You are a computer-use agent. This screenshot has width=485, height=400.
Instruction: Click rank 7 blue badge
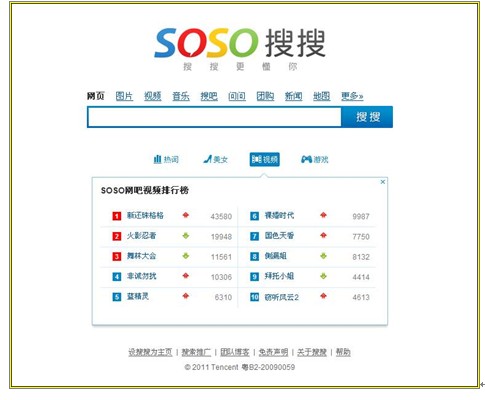pyautogui.click(x=254, y=236)
